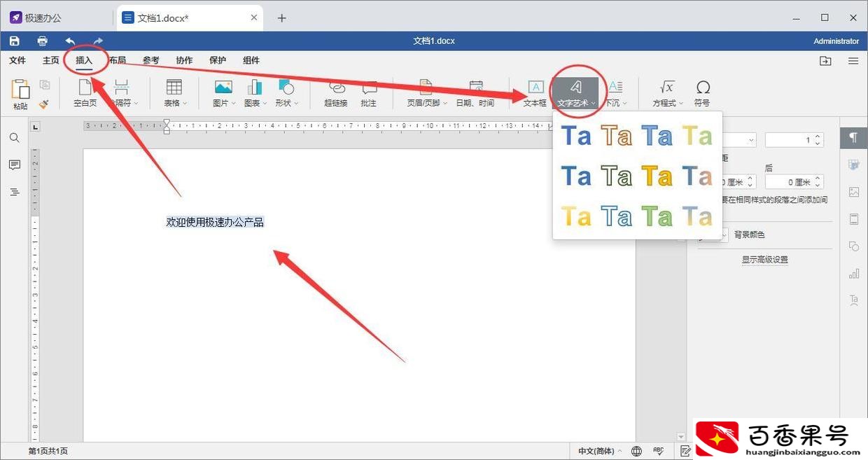Image resolution: width=868 pixels, height=460 pixels.
Task: Insert a text box (文本框)
Action: [x=535, y=93]
